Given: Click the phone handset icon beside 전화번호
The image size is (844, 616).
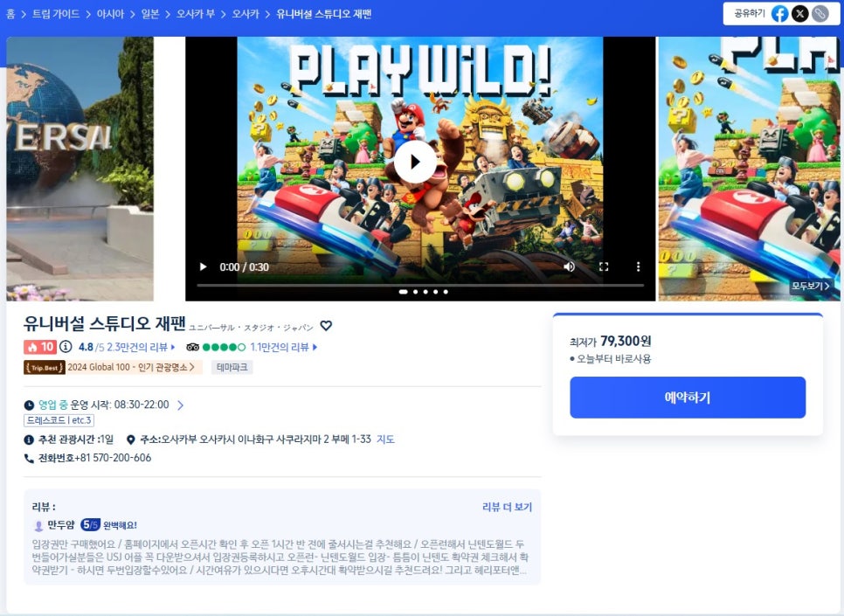Looking at the screenshot, I should (29, 458).
